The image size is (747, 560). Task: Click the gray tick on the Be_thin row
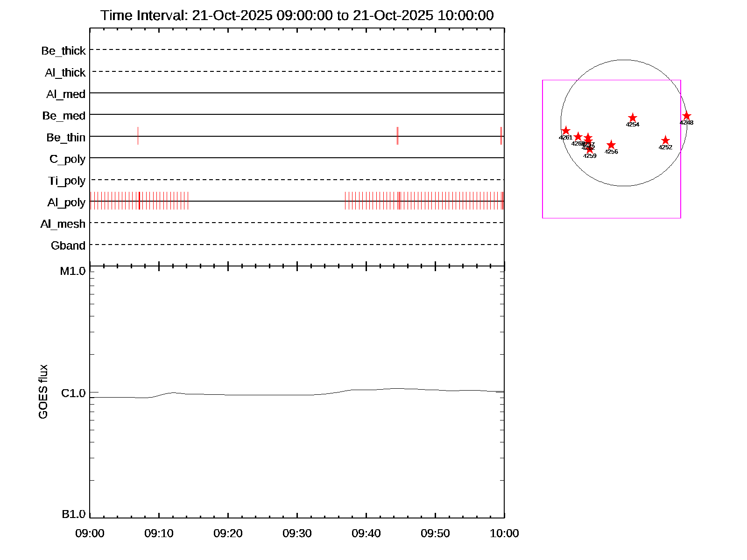[x=138, y=136]
